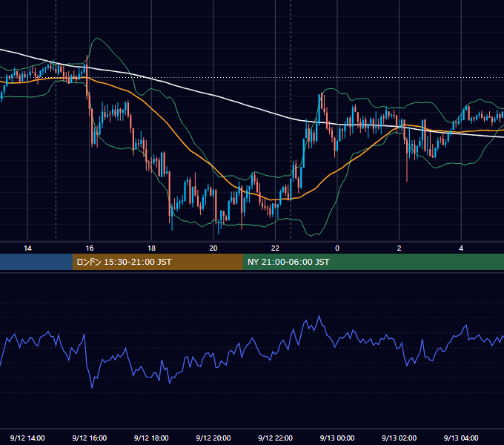Screen dimensions: 504x445
Task: Click the 9/13 04:00 time label
Action: [461, 438]
